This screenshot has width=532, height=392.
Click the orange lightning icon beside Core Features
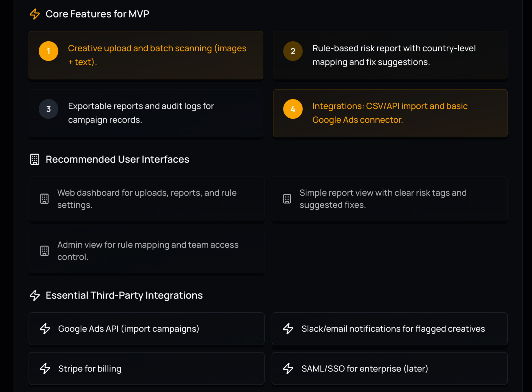click(35, 14)
